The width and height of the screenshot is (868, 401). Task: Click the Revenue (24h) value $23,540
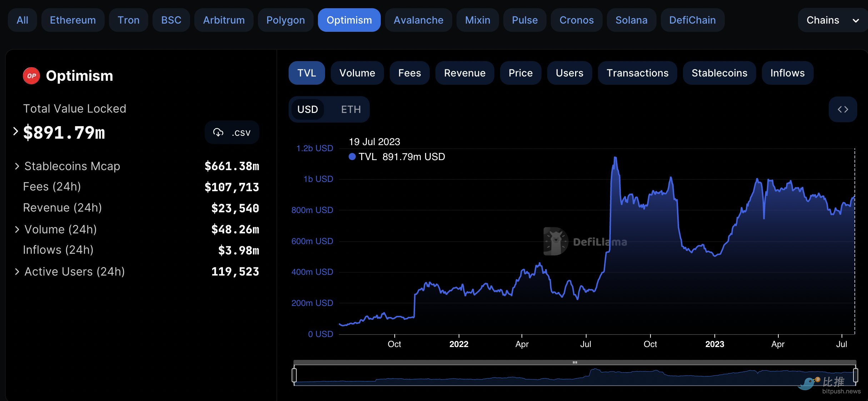point(235,208)
